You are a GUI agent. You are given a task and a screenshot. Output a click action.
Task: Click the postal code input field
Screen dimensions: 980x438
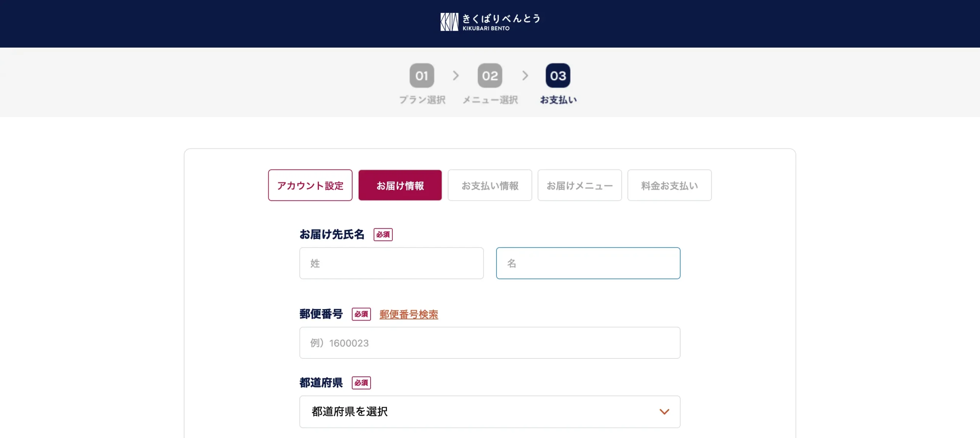click(490, 343)
